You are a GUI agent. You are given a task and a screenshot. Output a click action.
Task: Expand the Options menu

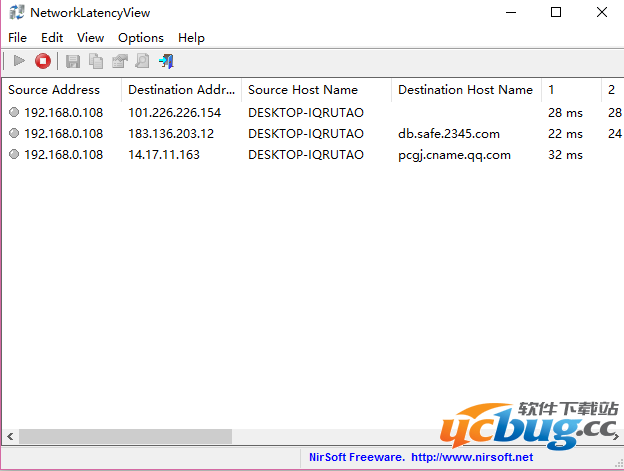pyautogui.click(x=140, y=38)
